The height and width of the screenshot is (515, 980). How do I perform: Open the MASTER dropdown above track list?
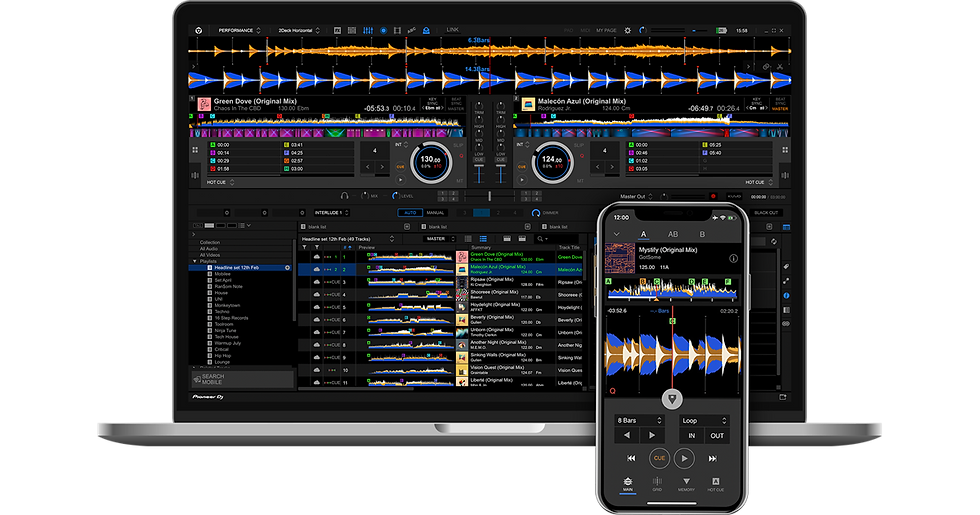pos(440,239)
